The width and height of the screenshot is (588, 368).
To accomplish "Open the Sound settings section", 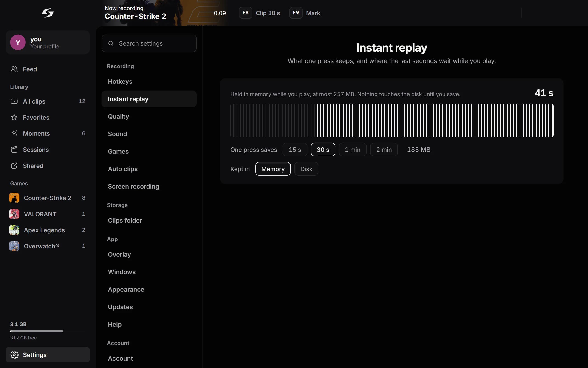I will pyautogui.click(x=149, y=134).
